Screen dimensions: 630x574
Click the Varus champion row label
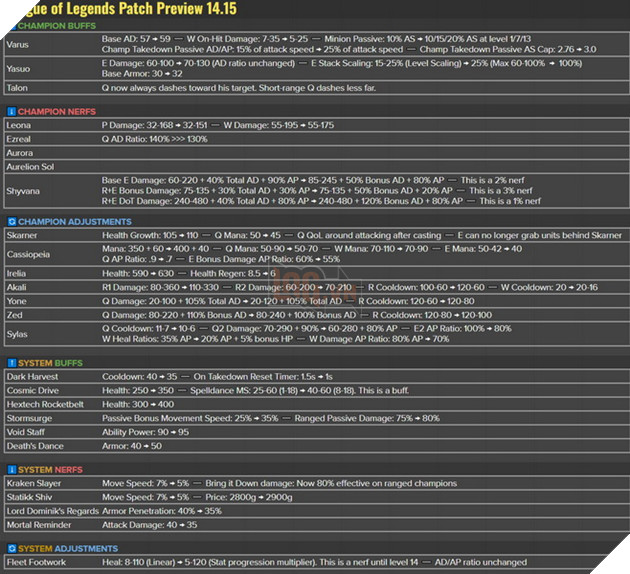(18, 46)
